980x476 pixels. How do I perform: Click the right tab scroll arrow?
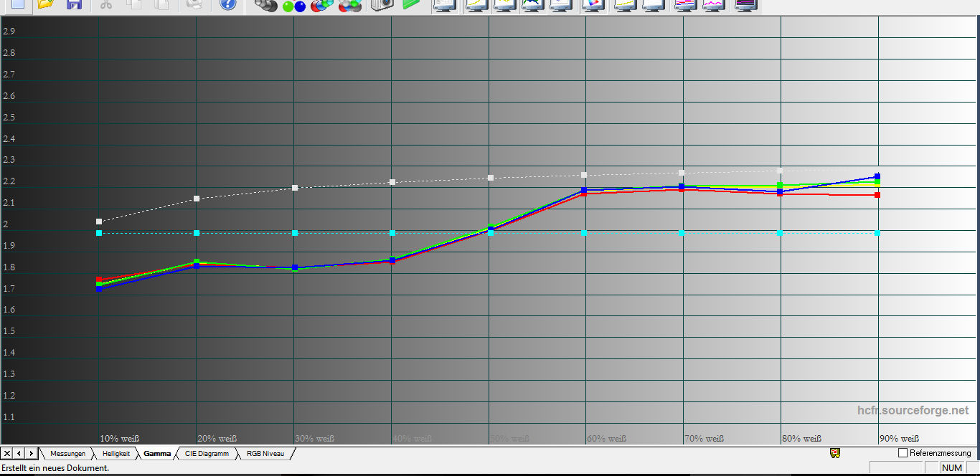(31, 454)
